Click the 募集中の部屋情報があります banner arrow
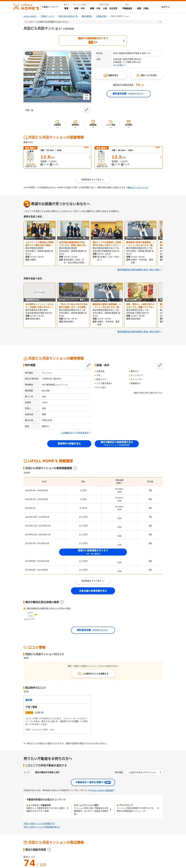Viewport: 186px width, 868px height. [124, 41]
